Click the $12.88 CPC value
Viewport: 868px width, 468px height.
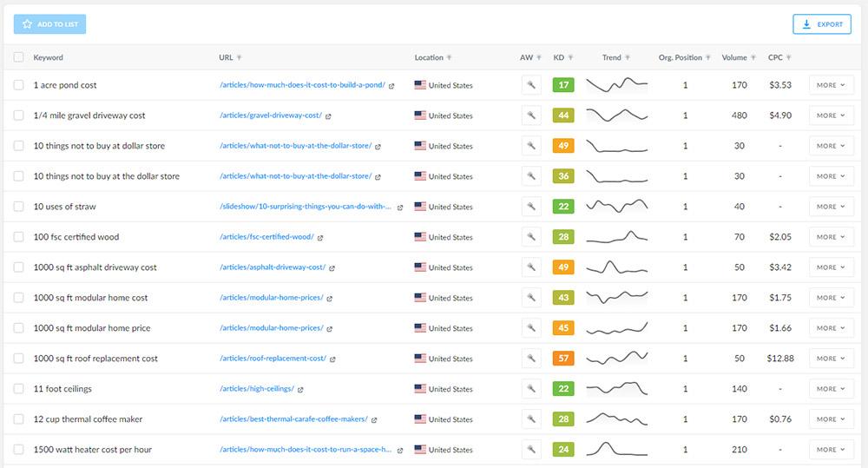point(780,359)
